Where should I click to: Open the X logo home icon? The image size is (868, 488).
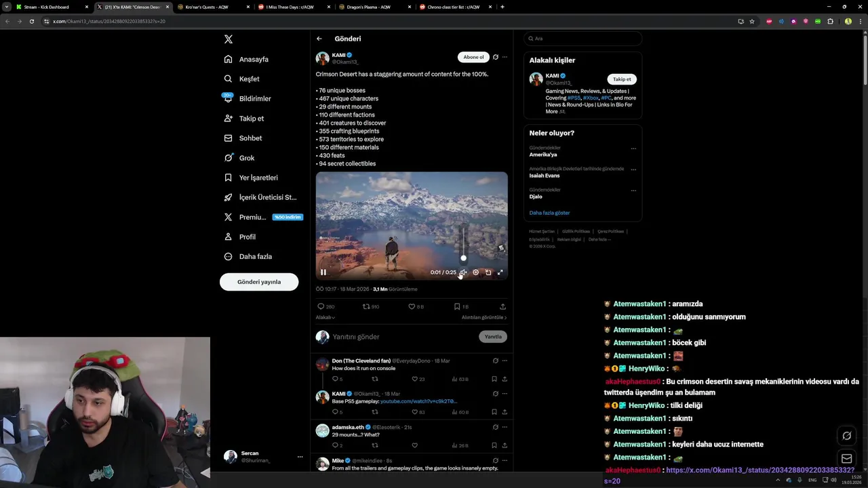pos(229,39)
